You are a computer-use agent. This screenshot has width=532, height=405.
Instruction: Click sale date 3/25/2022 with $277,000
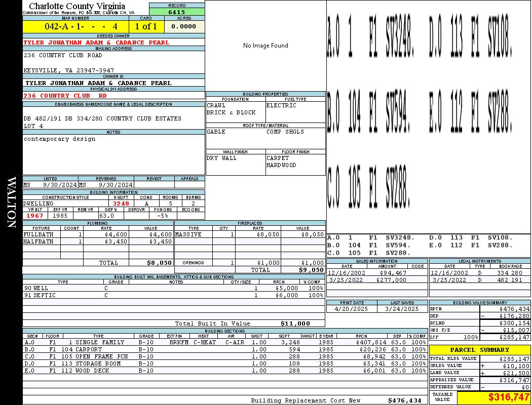point(346,280)
